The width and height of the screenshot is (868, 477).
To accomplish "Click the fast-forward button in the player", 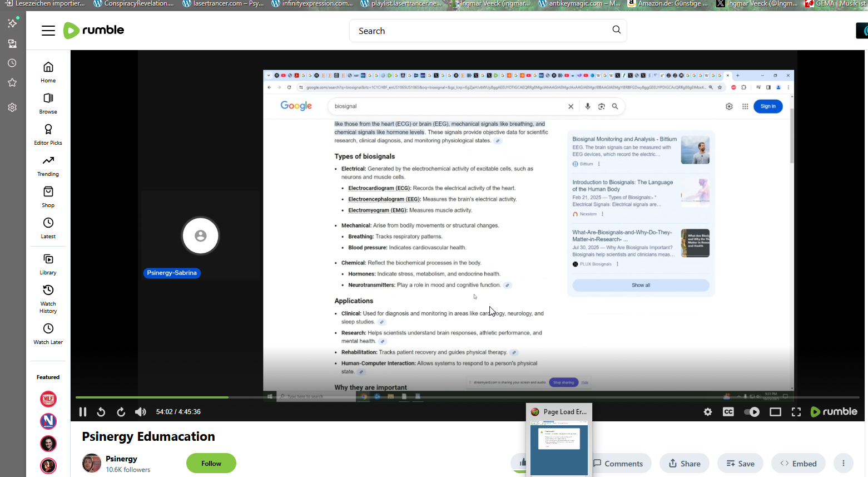I will click(x=121, y=412).
